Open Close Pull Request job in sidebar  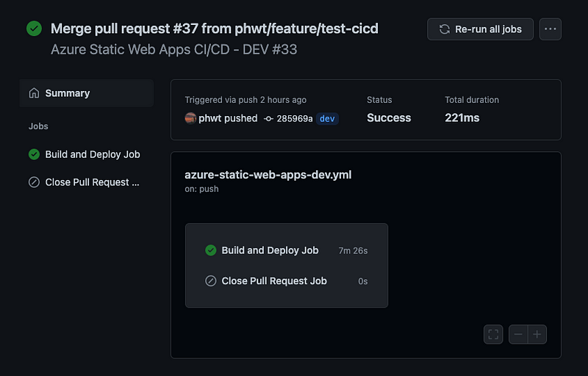87,182
